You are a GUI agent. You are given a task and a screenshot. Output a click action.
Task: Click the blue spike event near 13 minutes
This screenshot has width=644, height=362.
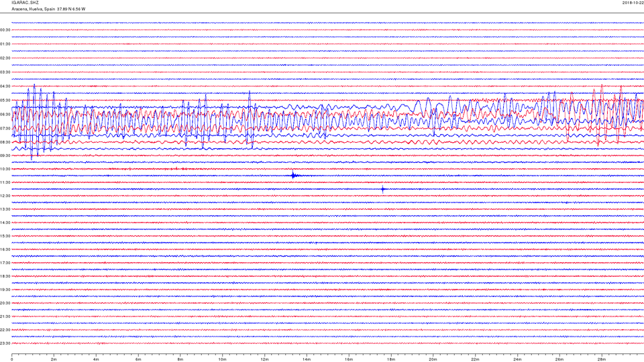coord(293,175)
